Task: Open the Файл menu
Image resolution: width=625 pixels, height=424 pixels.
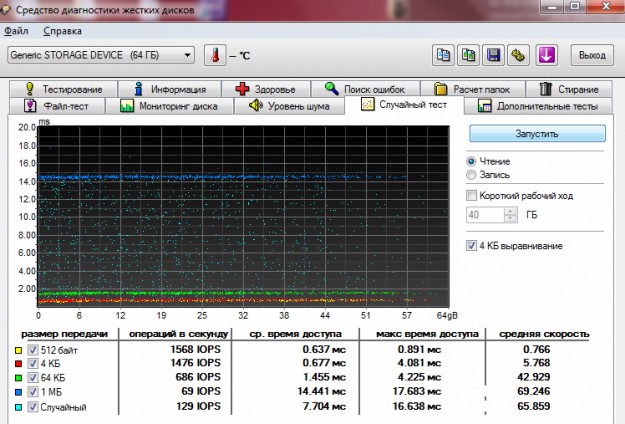Action: (16, 31)
